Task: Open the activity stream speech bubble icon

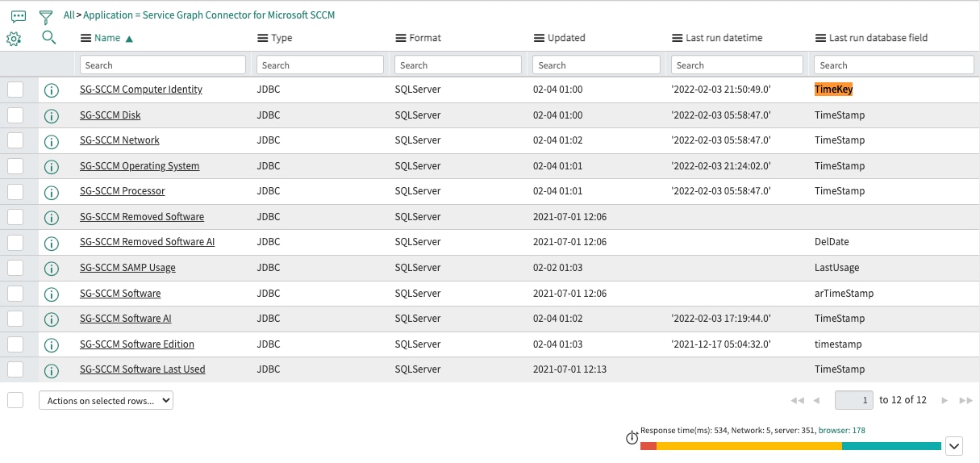Action: (x=18, y=16)
